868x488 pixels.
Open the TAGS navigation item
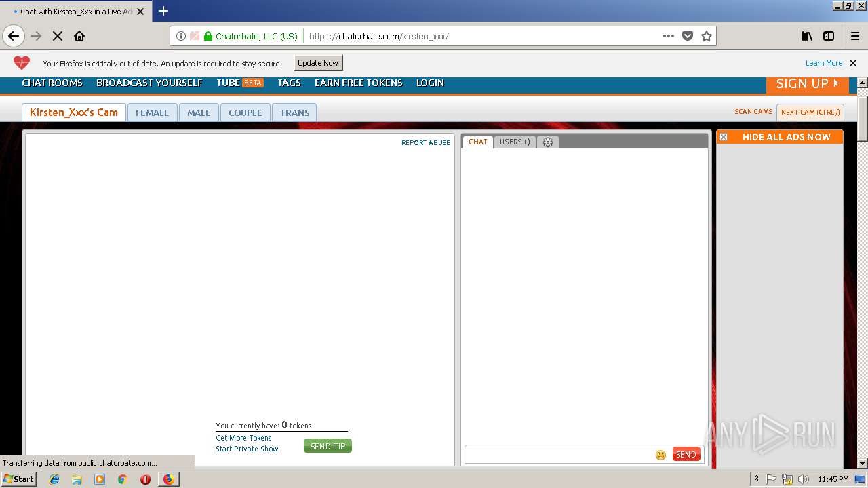click(x=289, y=83)
